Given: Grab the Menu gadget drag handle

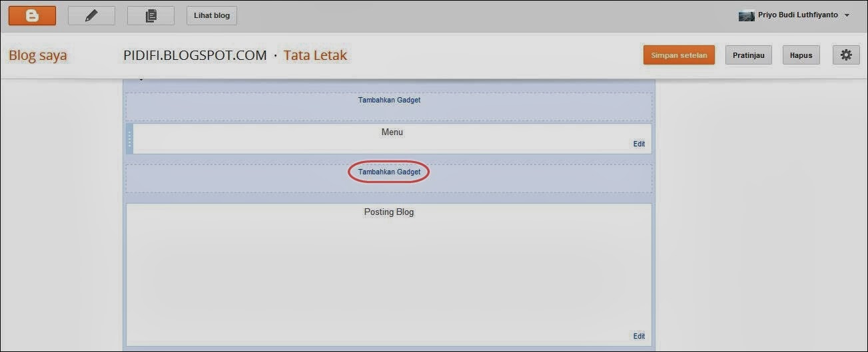Looking at the screenshot, I should coord(129,138).
